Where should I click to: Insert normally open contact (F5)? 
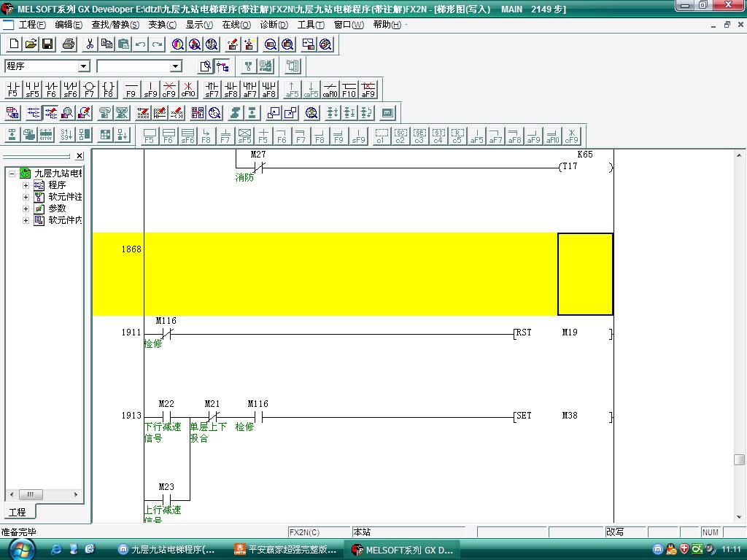click(x=12, y=90)
